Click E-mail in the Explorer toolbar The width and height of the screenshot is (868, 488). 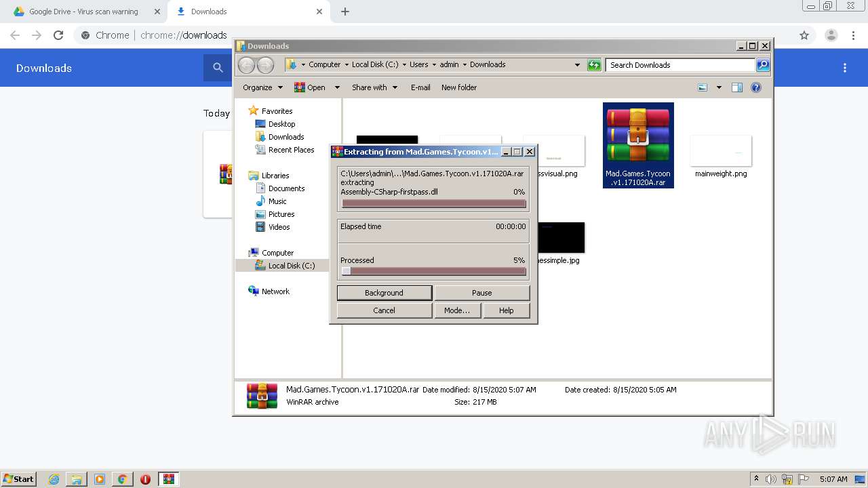click(x=420, y=87)
